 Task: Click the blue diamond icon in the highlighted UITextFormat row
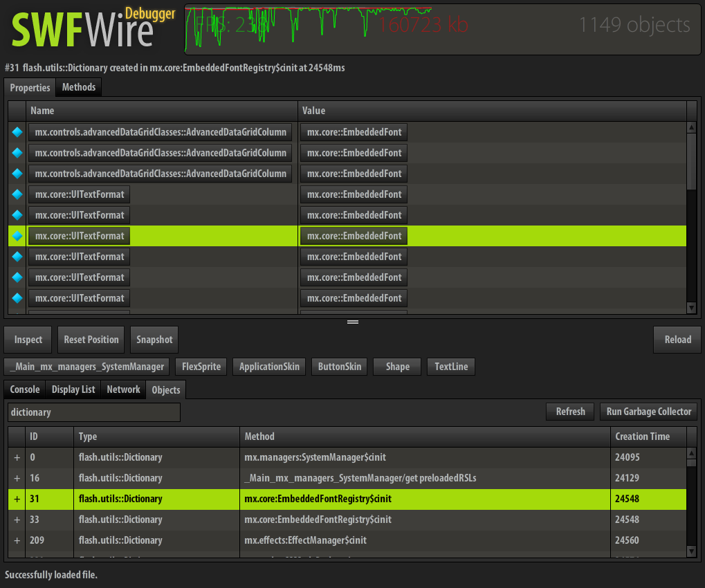[x=17, y=236]
